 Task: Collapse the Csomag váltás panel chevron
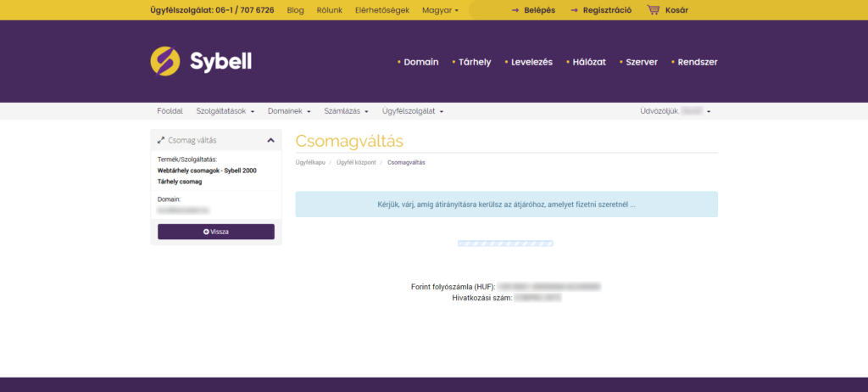click(x=270, y=140)
